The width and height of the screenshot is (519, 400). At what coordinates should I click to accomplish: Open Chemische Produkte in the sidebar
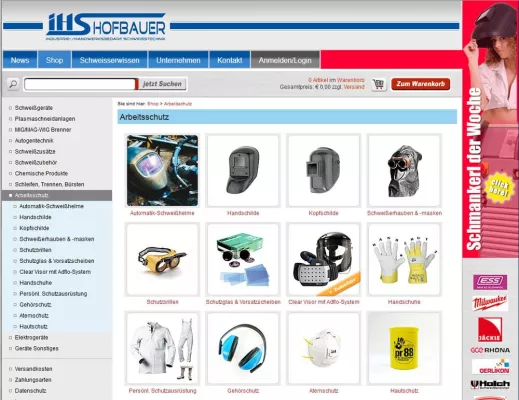(x=41, y=173)
